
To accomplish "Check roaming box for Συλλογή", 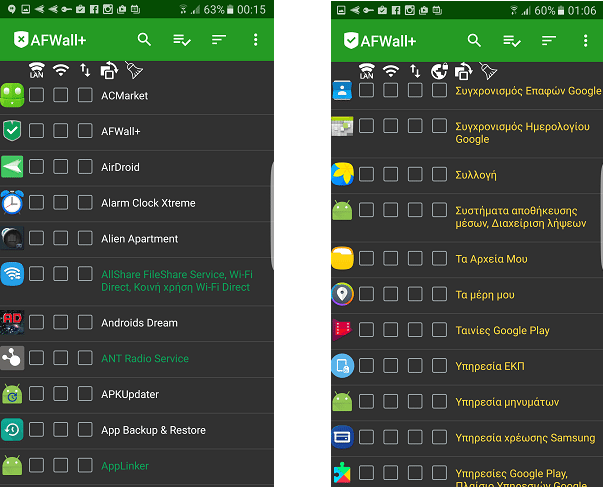I will (x=439, y=174).
